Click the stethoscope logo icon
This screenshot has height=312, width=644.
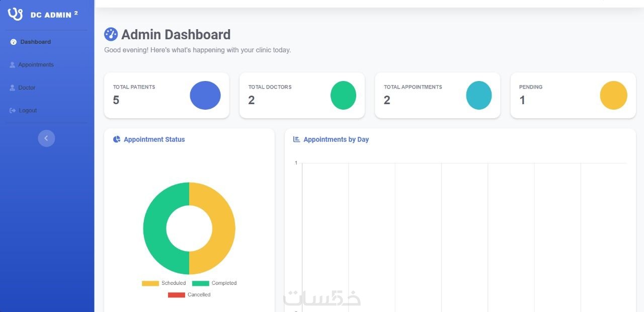(16, 14)
